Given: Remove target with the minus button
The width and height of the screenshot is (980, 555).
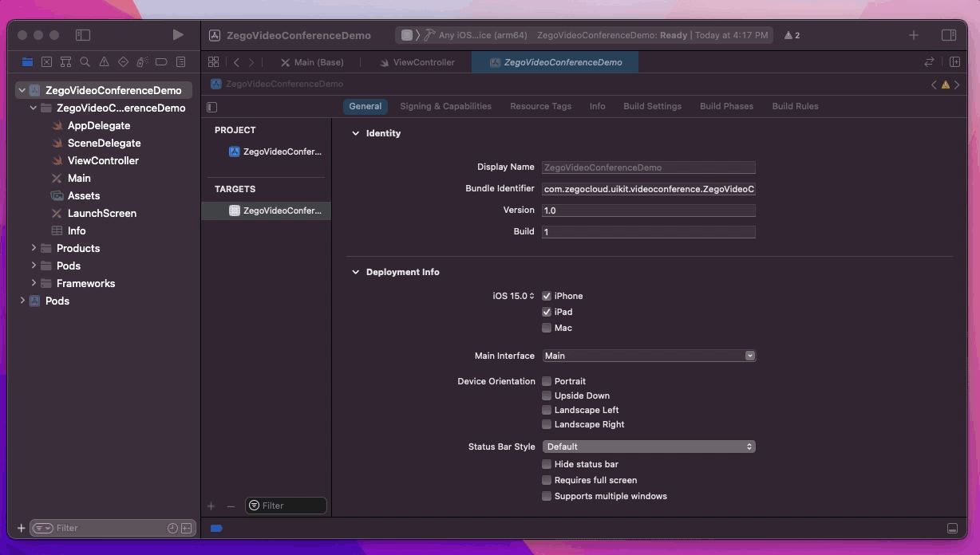Looking at the screenshot, I should 231,506.
